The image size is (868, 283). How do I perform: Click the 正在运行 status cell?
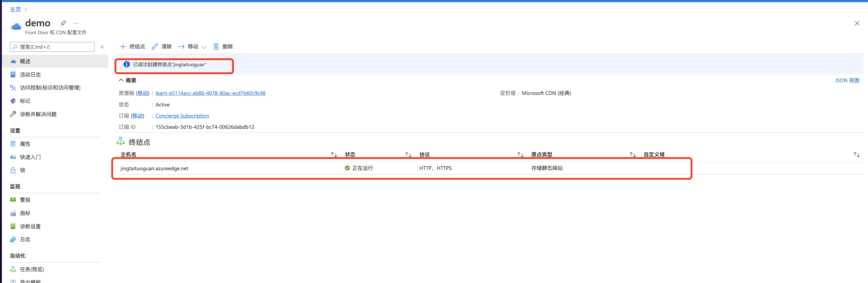coord(359,168)
